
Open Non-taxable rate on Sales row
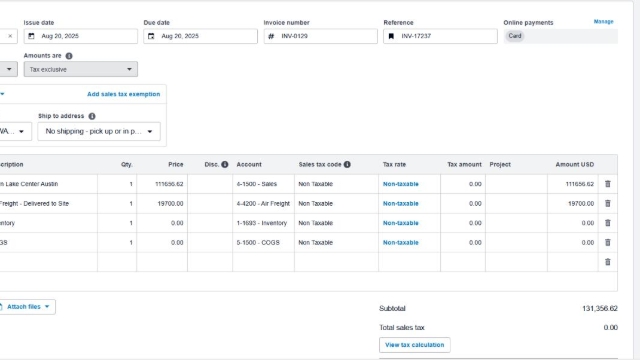pos(401,184)
